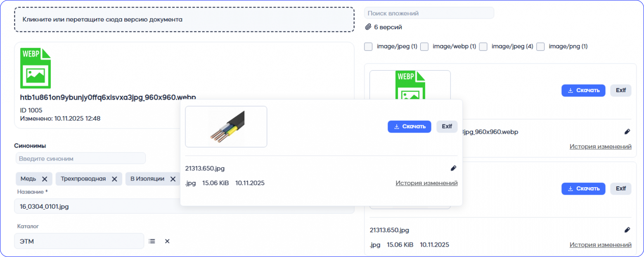Screen dimensions: 644x257
Task: Remove the "В Изоляции" synonym tag
Action: pos(173,179)
